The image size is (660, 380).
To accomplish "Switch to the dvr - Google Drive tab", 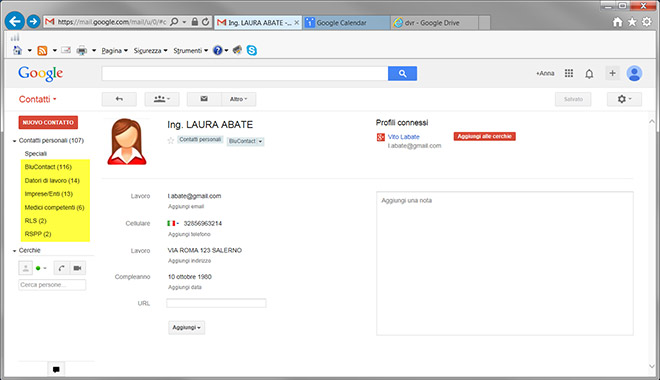I will pos(434,23).
